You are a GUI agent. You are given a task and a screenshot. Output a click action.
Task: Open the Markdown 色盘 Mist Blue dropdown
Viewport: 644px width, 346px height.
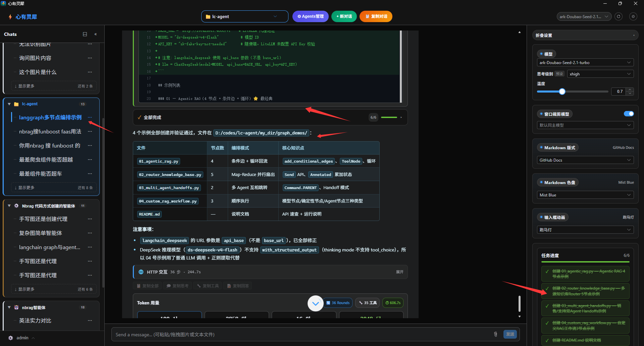tap(585, 195)
